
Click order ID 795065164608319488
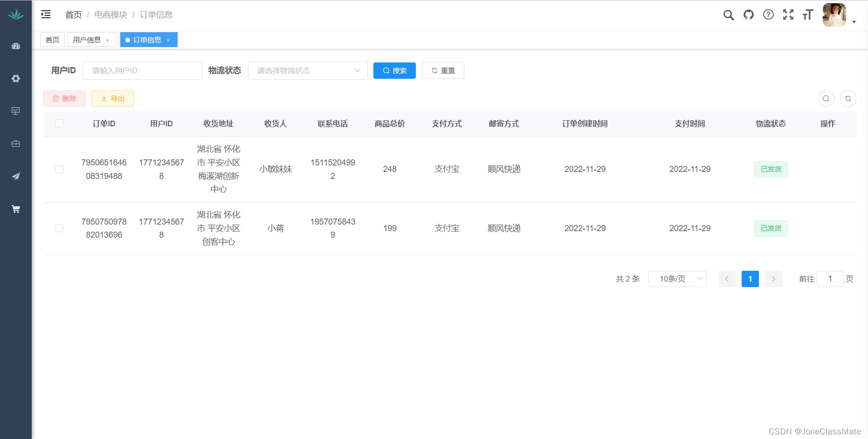104,169
